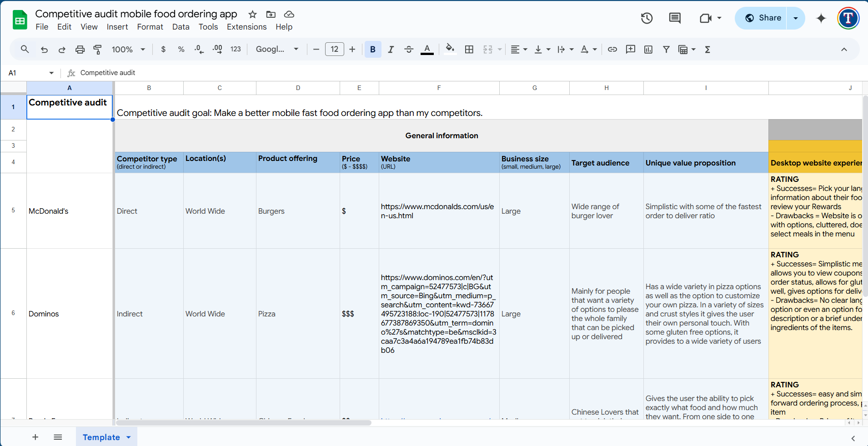Select the Paint format tool

point(97,49)
